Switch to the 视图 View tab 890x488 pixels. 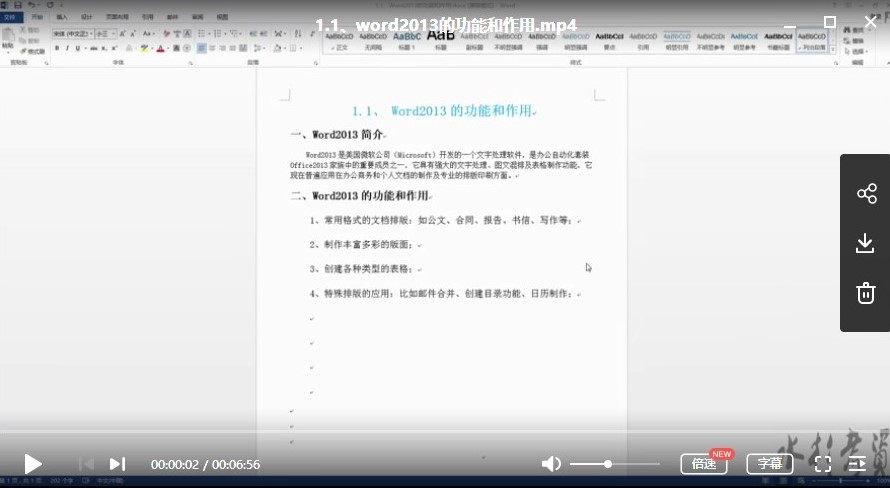222,17
